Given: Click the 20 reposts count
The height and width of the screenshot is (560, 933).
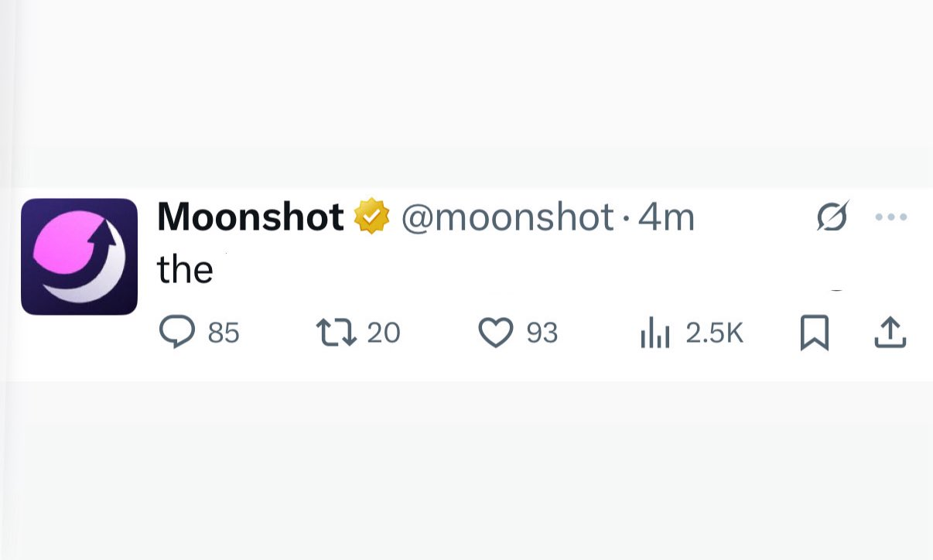Looking at the screenshot, I should pyautogui.click(x=383, y=333).
